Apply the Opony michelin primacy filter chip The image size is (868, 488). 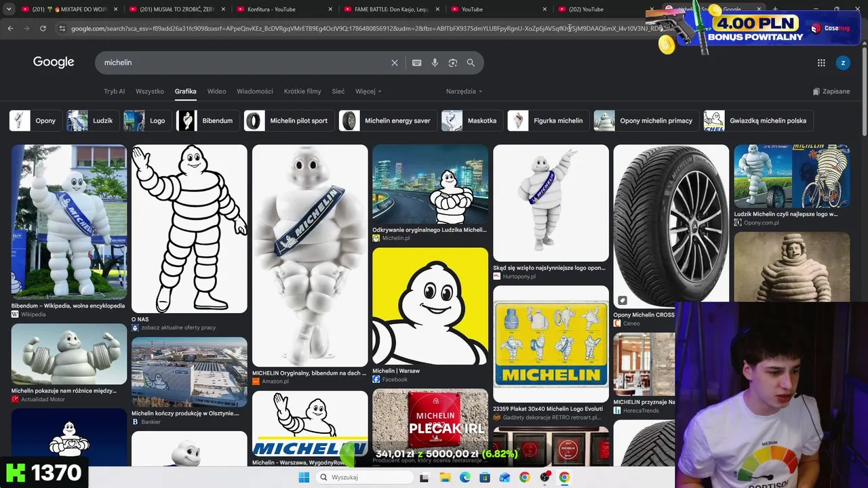646,121
